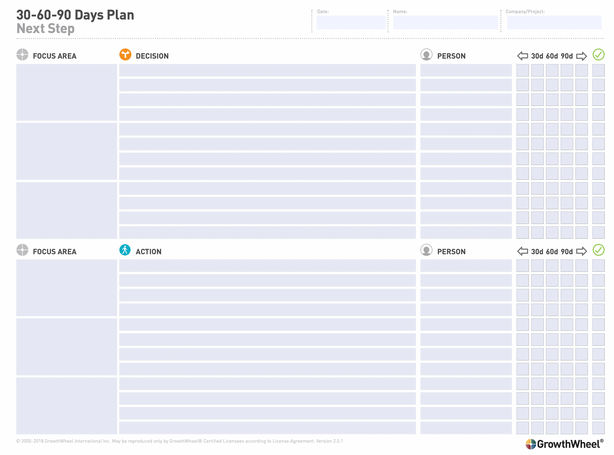Select the Company/Project field
Image resolution: width=614 pixels, height=455 pixels.
tap(553, 23)
